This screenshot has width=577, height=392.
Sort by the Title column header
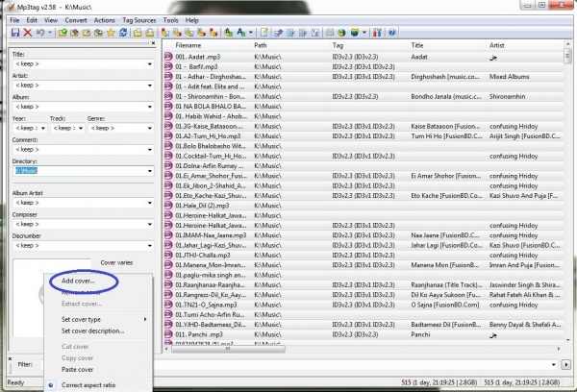pos(417,45)
